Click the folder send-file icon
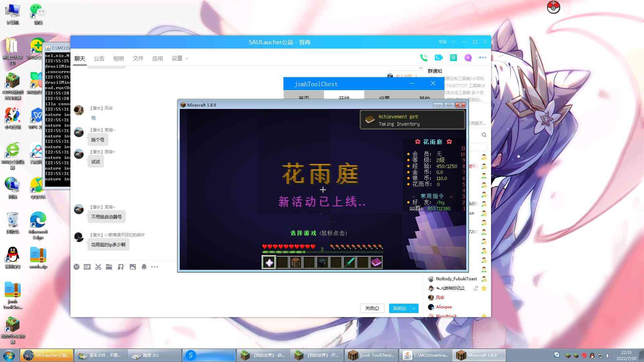 (x=109, y=267)
